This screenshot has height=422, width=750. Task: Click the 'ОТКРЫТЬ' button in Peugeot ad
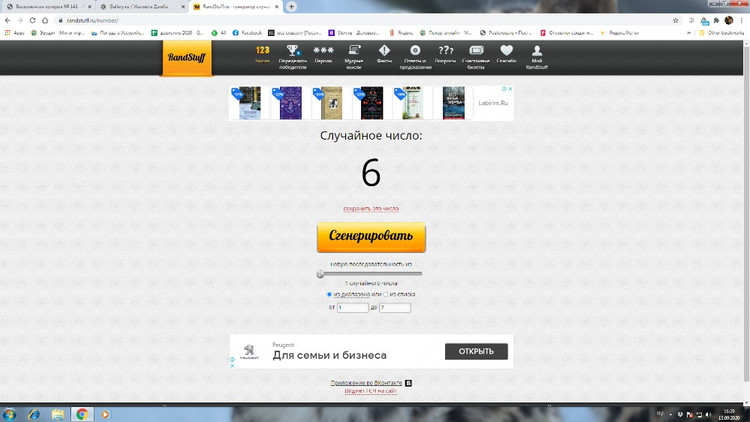[476, 352]
